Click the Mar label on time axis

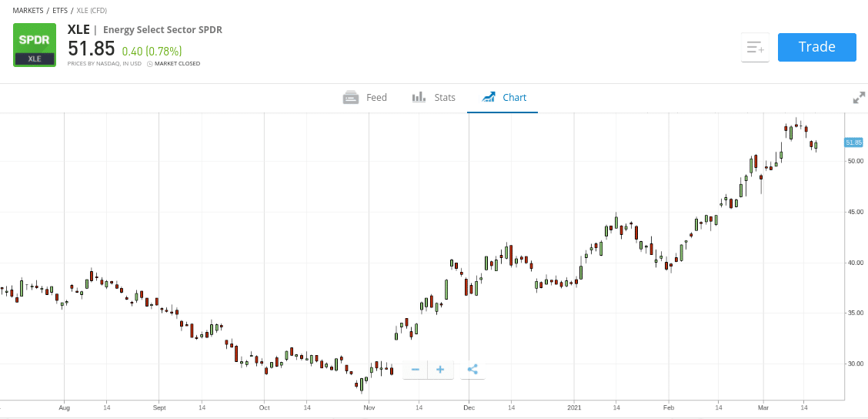click(763, 407)
